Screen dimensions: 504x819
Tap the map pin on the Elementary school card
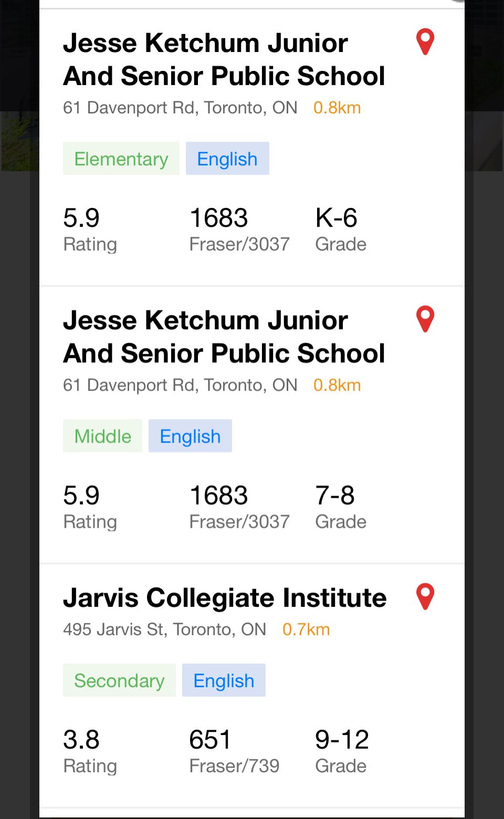coord(425,42)
